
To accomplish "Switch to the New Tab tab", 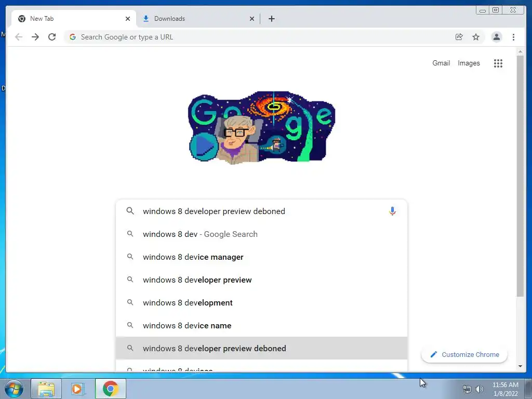I will 74,19.
